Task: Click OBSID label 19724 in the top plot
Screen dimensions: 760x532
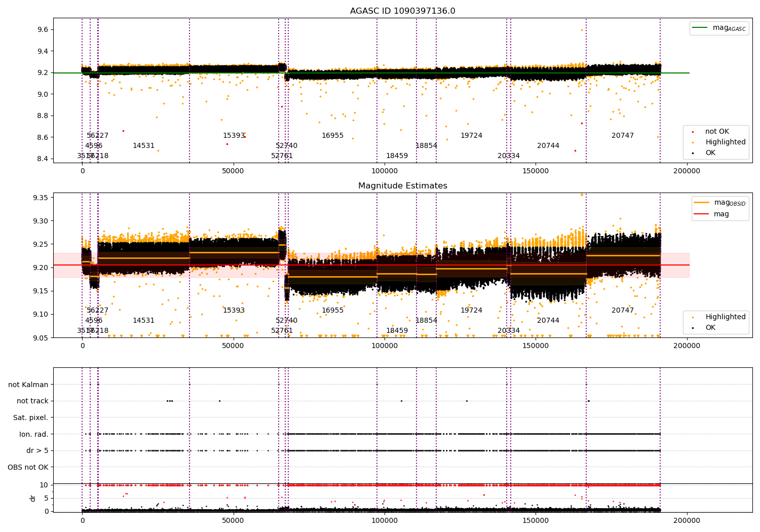Action: pos(472,136)
